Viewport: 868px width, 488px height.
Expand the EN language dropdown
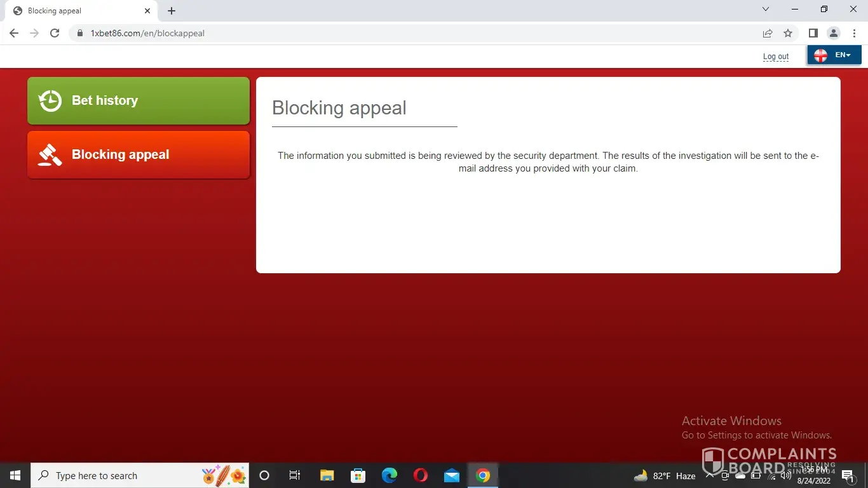click(834, 55)
